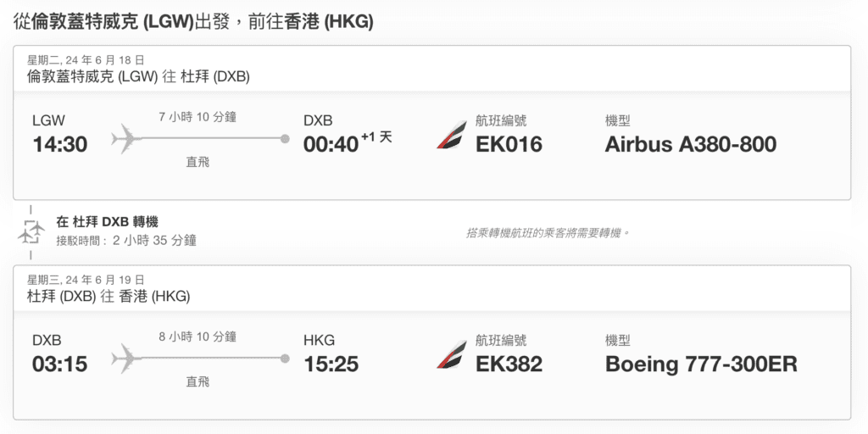
Task: Click the 杜拜 (DXB) 往 香港 (HKG) header
Action: [108, 296]
